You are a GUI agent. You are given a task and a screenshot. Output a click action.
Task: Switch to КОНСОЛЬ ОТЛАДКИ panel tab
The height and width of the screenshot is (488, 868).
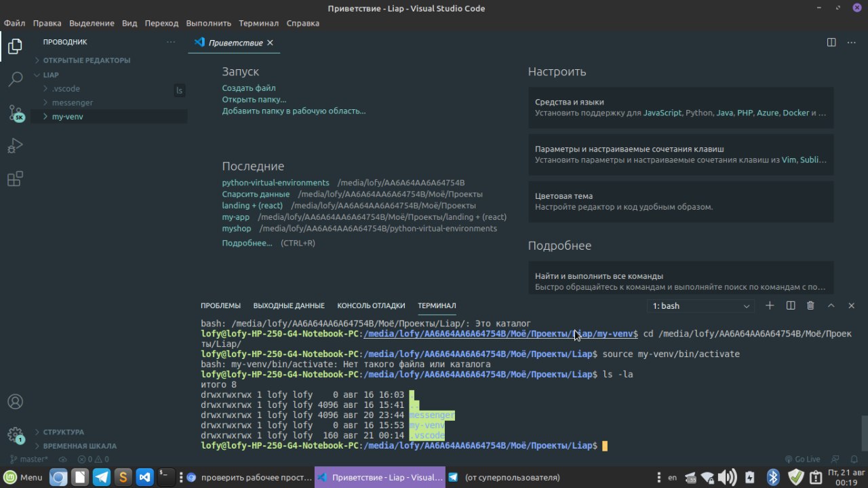point(371,306)
